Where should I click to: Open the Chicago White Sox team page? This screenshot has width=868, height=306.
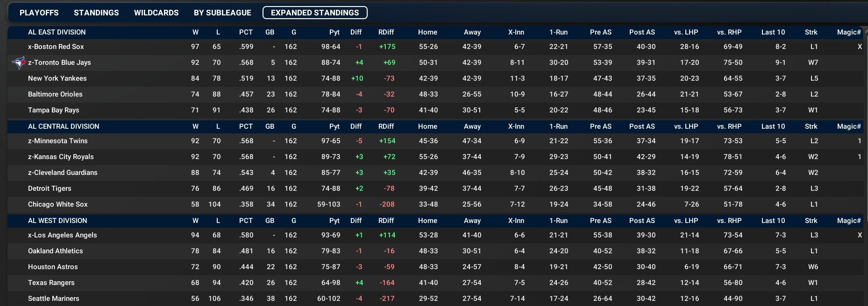pos(58,204)
